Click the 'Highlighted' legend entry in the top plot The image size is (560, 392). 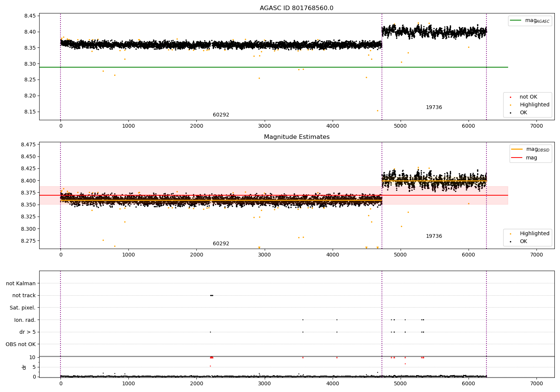535,105
